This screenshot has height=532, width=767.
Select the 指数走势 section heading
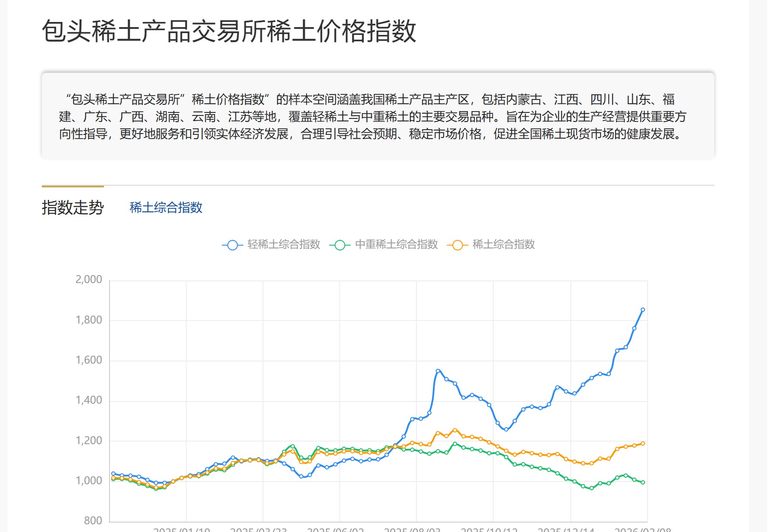click(x=73, y=208)
